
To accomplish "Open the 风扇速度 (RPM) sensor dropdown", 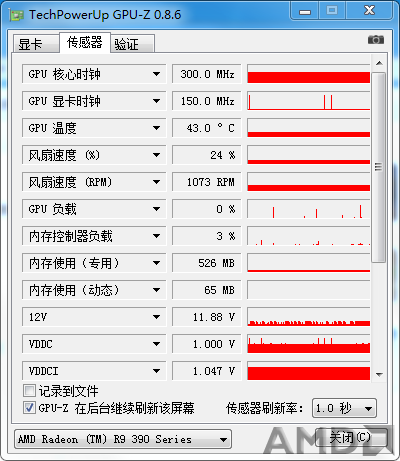I will [x=94, y=182].
